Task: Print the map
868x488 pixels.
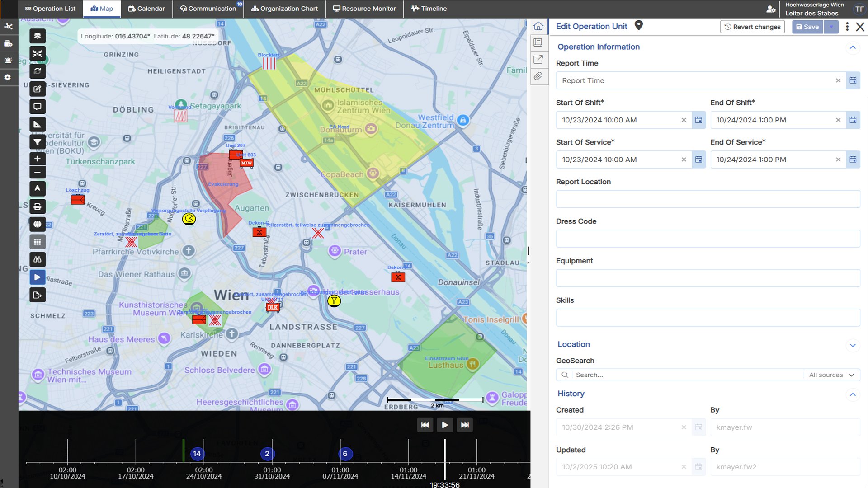Action: point(38,206)
